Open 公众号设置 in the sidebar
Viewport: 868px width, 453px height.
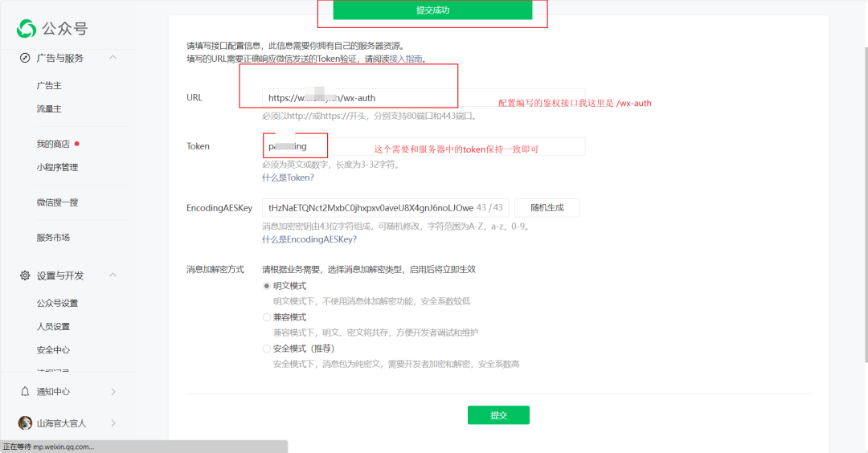(x=58, y=303)
